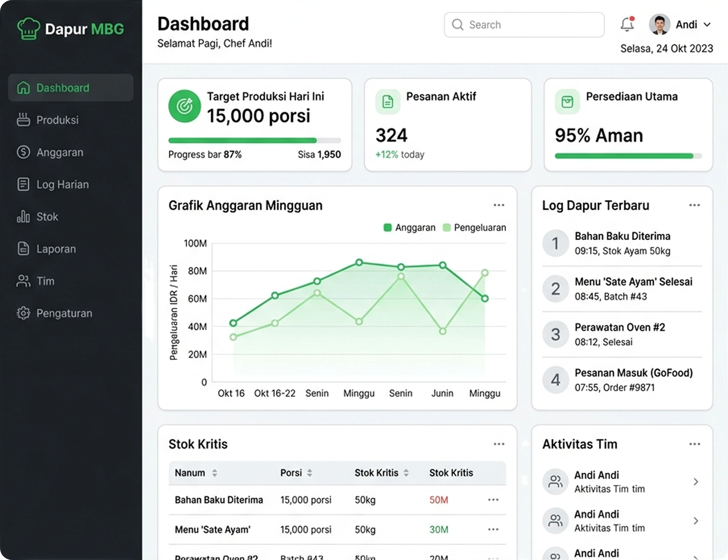Expand second Andi Andi activity chevron
This screenshot has height=560, width=728.
(696, 521)
